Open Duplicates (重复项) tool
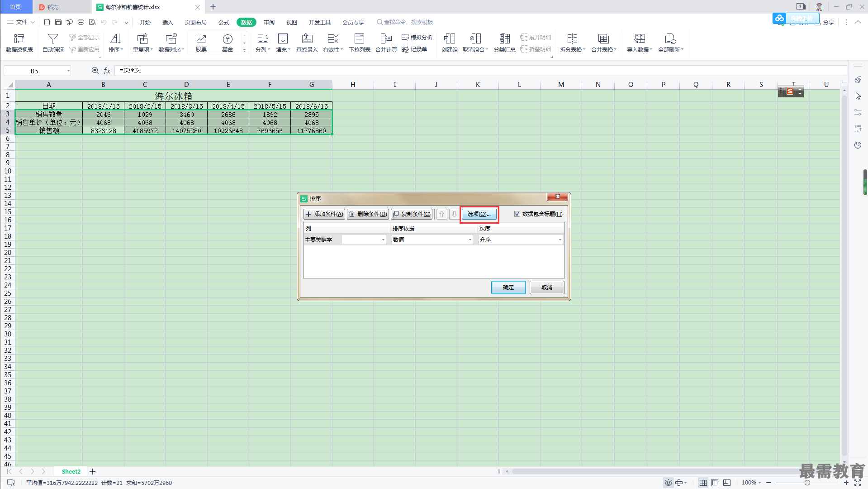This screenshot has width=868, height=489. point(142,43)
